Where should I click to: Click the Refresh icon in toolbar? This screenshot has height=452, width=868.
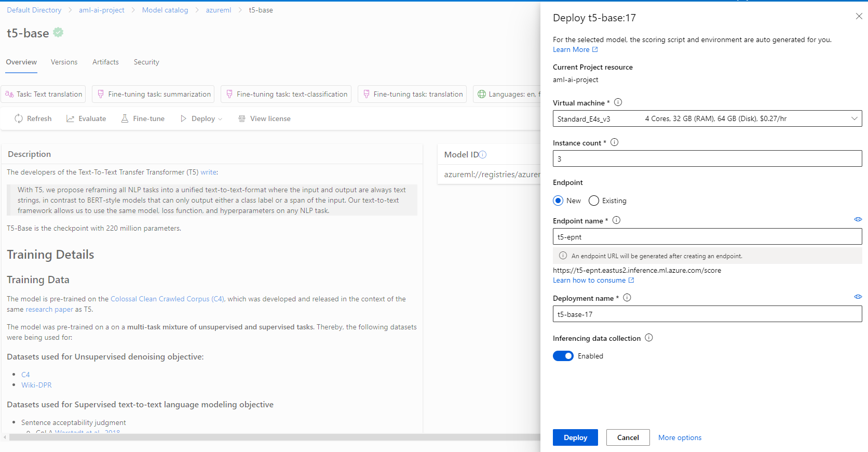[x=19, y=118]
